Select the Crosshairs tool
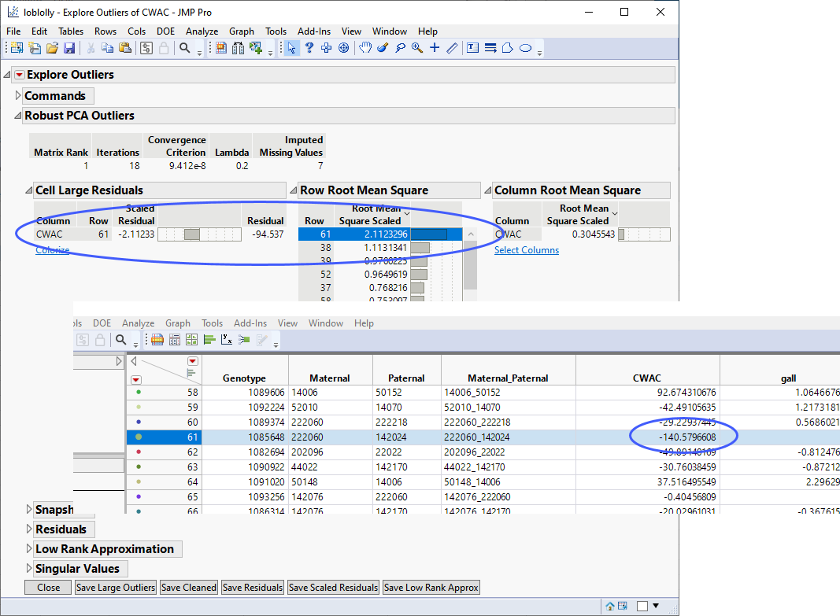Screen dimensions: 840x616 (x=434, y=48)
